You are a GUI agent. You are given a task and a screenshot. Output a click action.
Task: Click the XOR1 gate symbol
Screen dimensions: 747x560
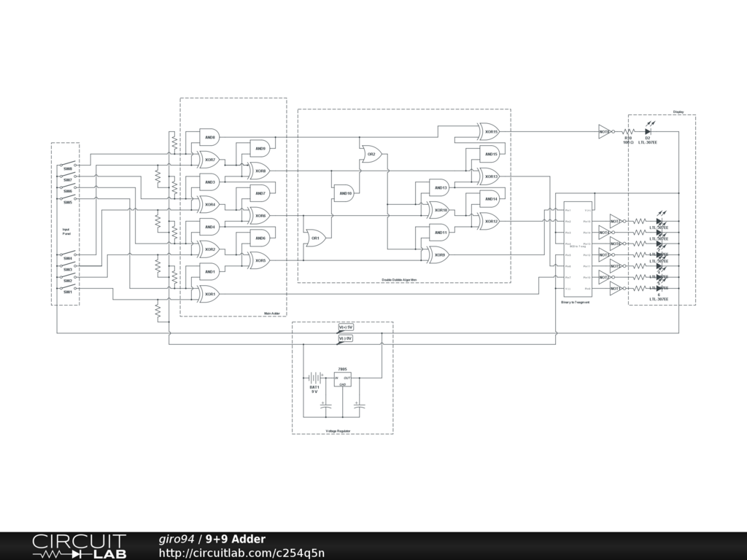[x=209, y=294]
